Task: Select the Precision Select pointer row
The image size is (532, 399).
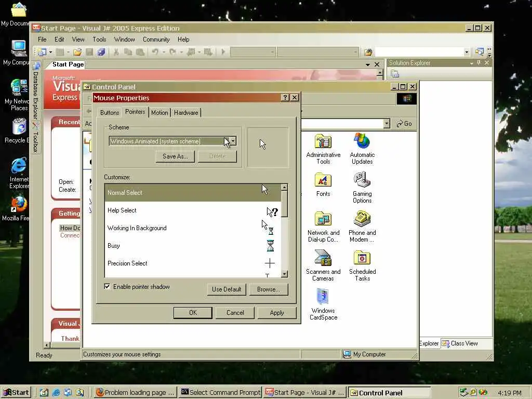Action: point(193,263)
